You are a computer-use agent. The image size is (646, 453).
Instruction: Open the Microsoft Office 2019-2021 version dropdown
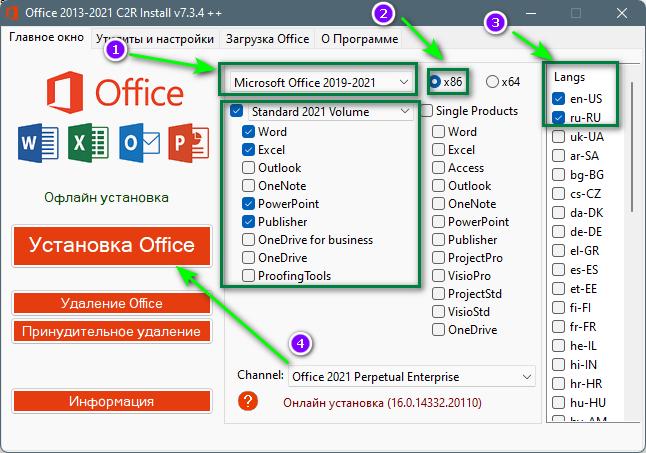click(x=321, y=82)
